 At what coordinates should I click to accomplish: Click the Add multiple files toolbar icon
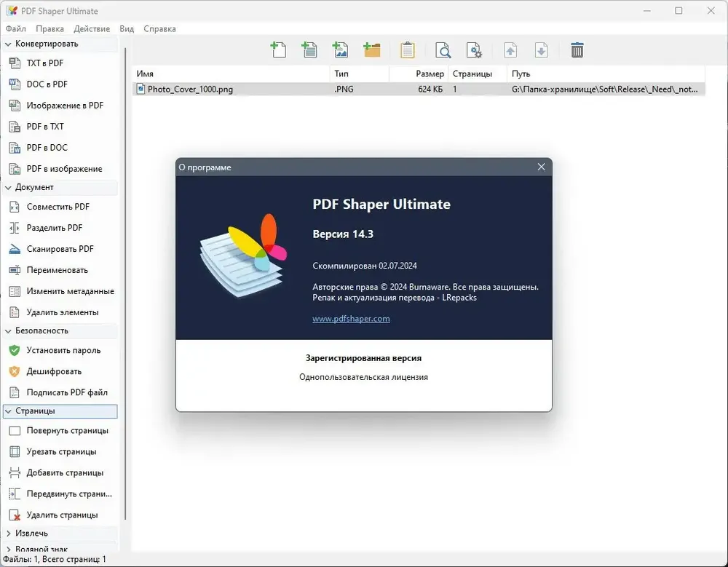click(309, 49)
